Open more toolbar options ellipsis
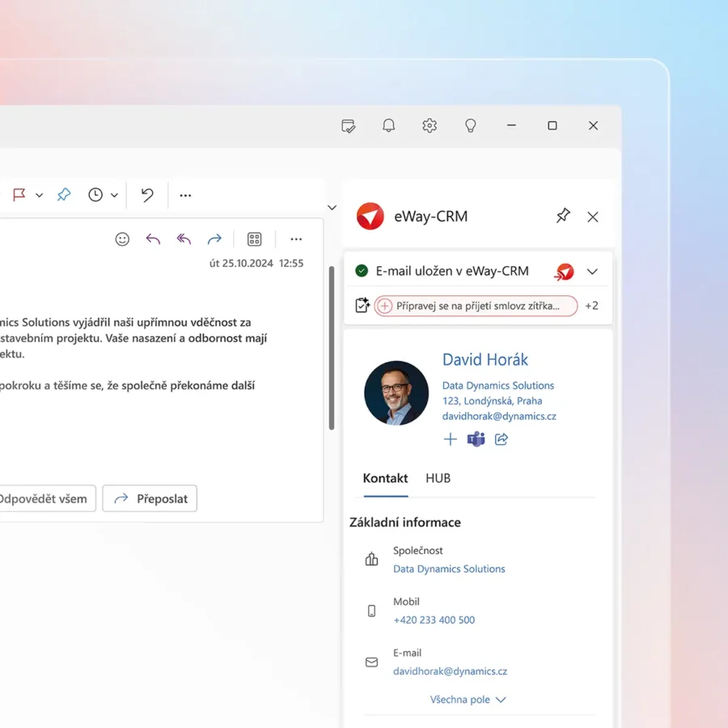The height and width of the screenshot is (728, 728). pyautogui.click(x=185, y=196)
